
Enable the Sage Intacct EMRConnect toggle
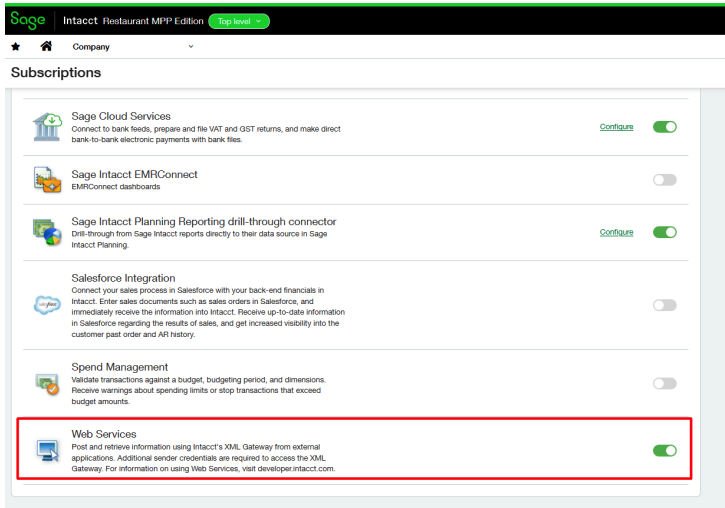(x=664, y=180)
